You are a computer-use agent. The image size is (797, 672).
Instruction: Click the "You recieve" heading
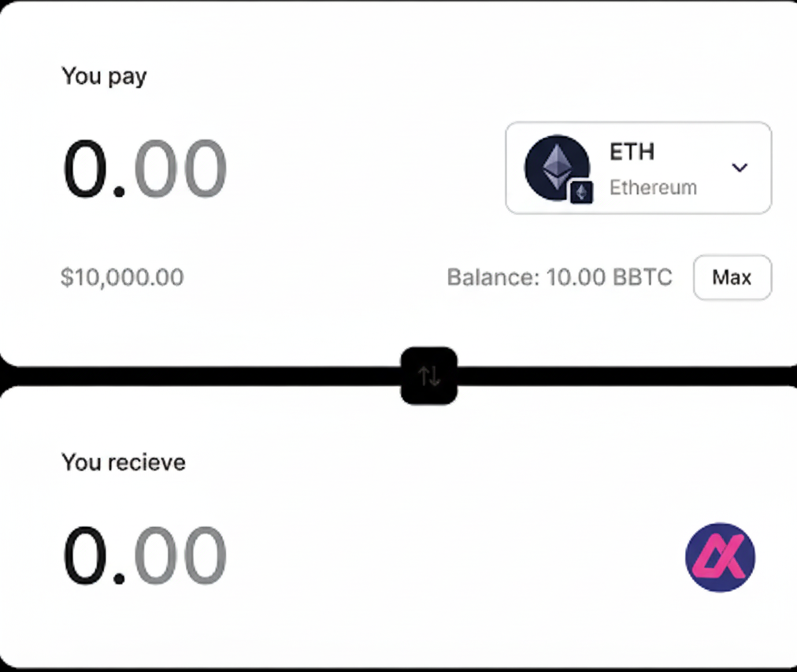pos(124,462)
